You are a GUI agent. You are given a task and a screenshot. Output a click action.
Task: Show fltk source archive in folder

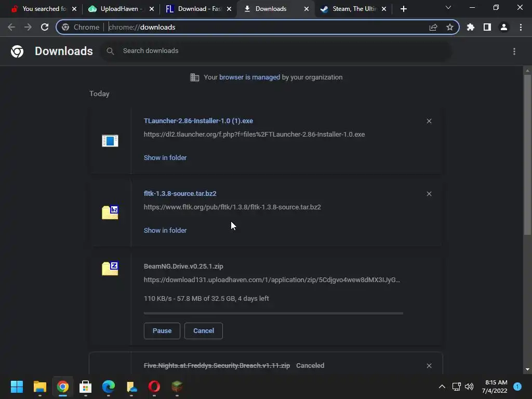tap(165, 230)
